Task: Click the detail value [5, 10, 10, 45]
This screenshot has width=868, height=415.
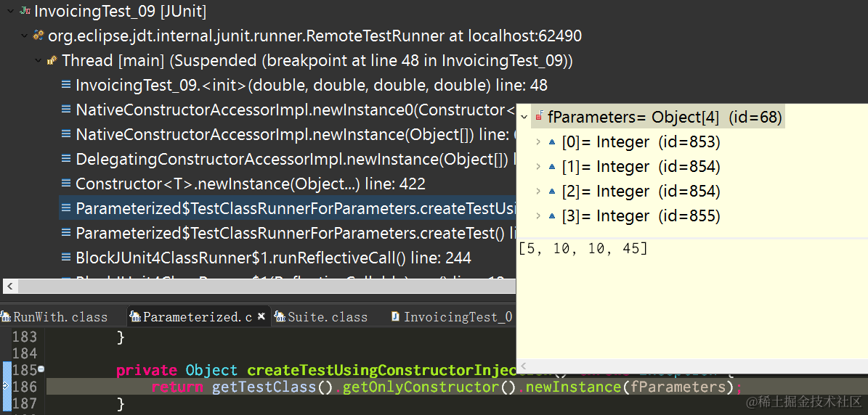Action: (x=582, y=249)
